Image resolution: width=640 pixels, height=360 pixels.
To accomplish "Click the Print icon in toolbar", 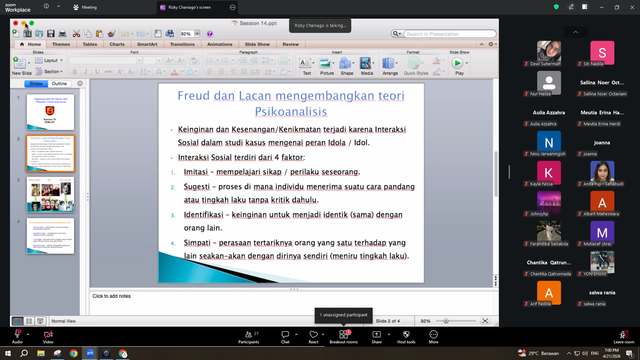I will [62, 34].
